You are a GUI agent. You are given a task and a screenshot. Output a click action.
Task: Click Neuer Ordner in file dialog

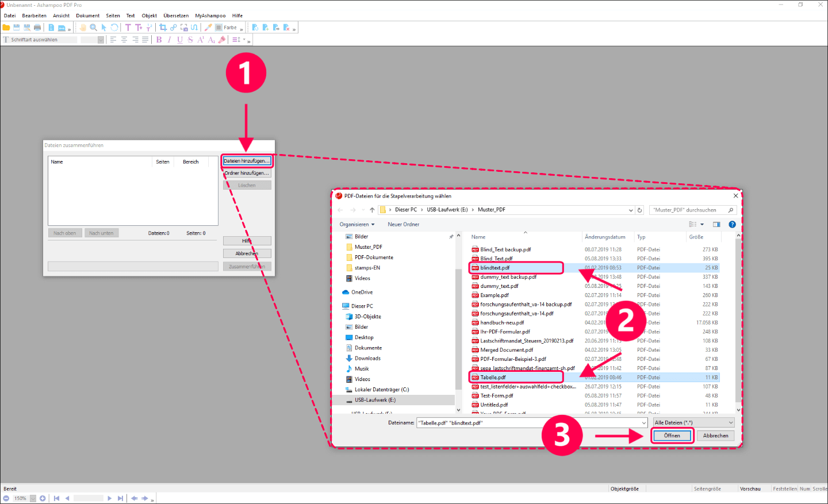click(x=403, y=224)
